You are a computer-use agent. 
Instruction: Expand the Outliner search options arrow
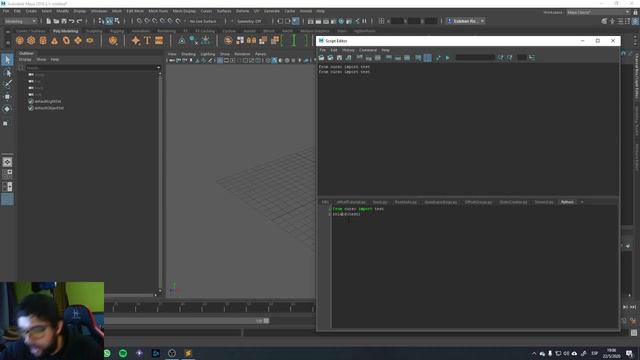click(x=158, y=68)
